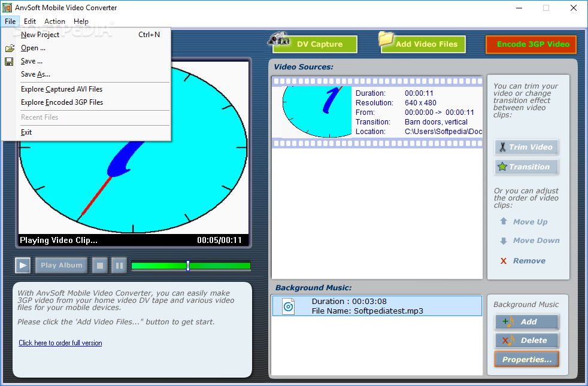This screenshot has width=588, height=386.
Task: Click the star icon on Transition
Action: click(x=502, y=166)
